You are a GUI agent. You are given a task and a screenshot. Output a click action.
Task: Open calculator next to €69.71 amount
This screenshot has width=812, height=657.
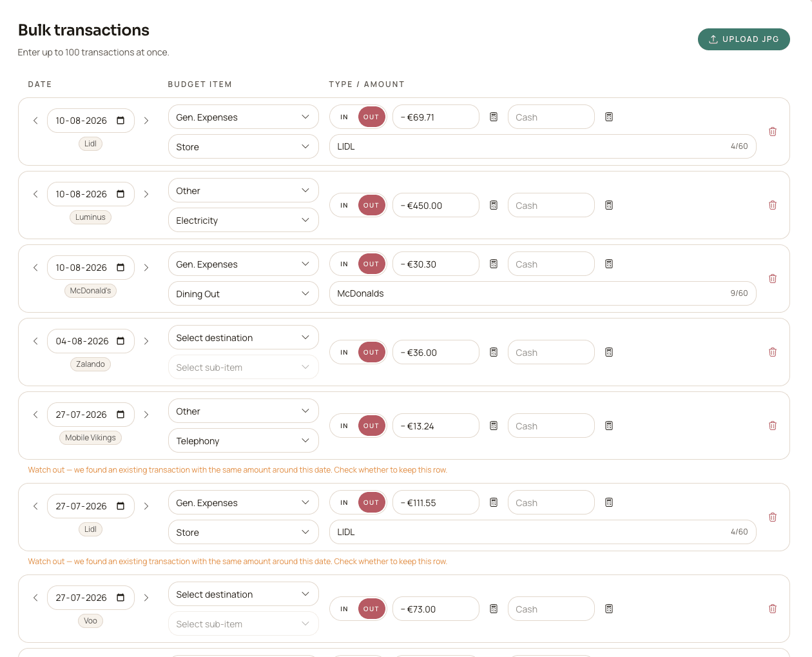pos(494,117)
